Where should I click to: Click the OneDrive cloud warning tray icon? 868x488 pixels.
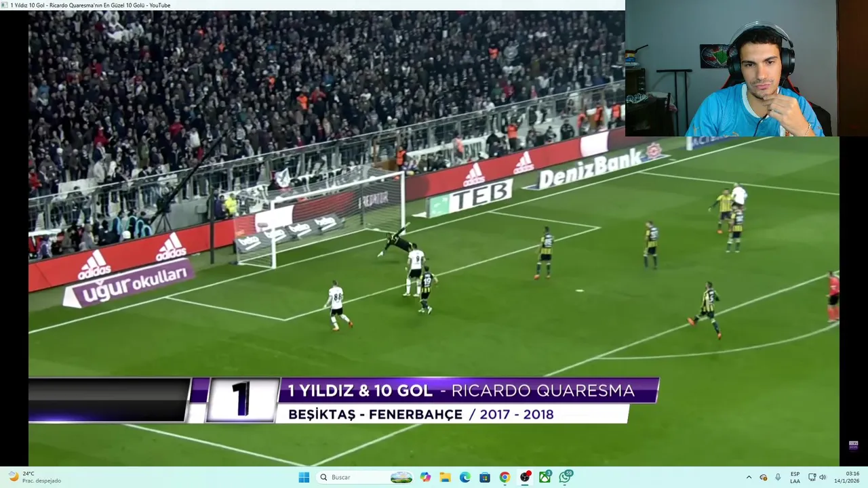click(x=764, y=477)
